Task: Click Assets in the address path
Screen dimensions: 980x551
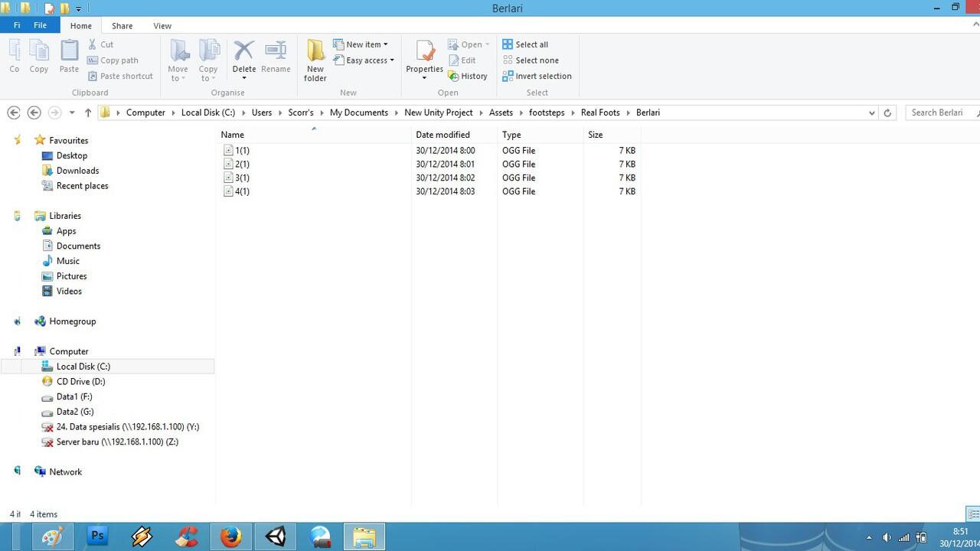Action: coord(501,112)
